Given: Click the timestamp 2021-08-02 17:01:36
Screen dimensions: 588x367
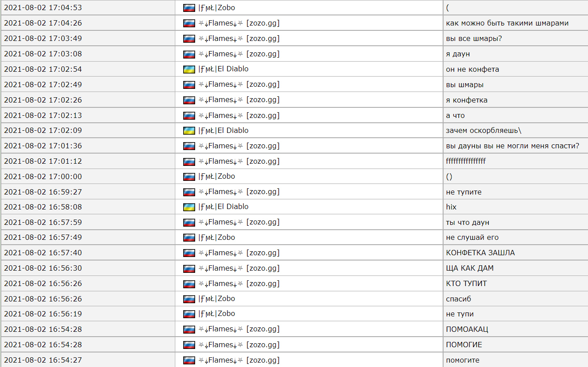Looking at the screenshot, I should click(x=43, y=146).
